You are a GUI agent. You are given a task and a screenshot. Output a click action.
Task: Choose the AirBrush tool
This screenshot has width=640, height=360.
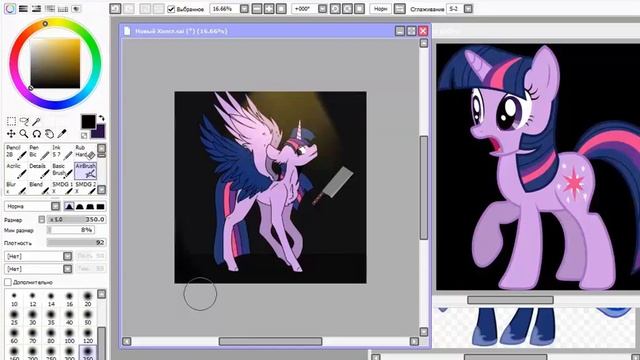(85, 170)
